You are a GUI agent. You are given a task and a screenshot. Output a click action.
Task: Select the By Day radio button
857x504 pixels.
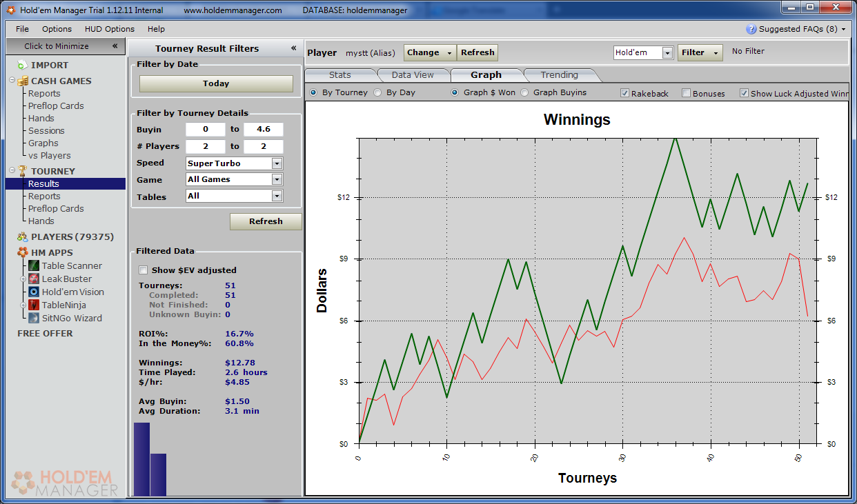pyautogui.click(x=377, y=92)
